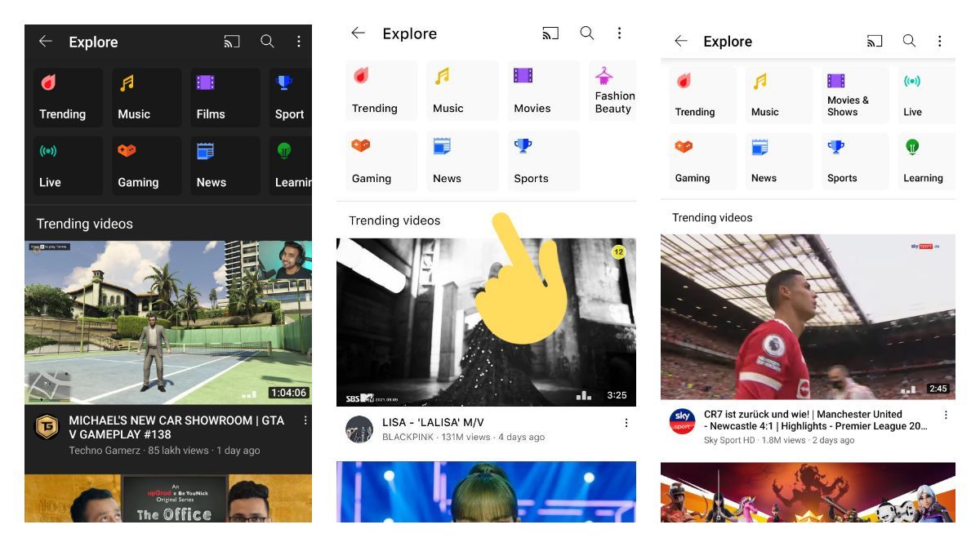Open options for the Manchester United highlights video

pyautogui.click(x=947, y=415)
